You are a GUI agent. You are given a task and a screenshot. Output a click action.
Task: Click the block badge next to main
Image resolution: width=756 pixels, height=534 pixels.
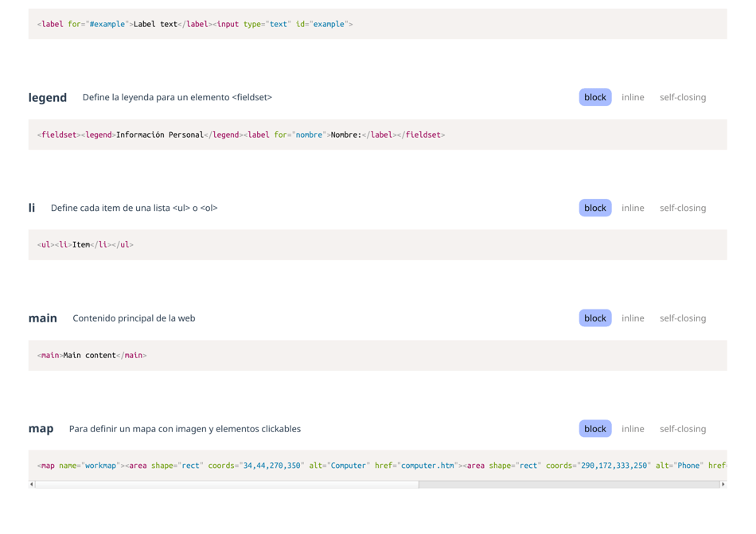[x=594, y=318]
